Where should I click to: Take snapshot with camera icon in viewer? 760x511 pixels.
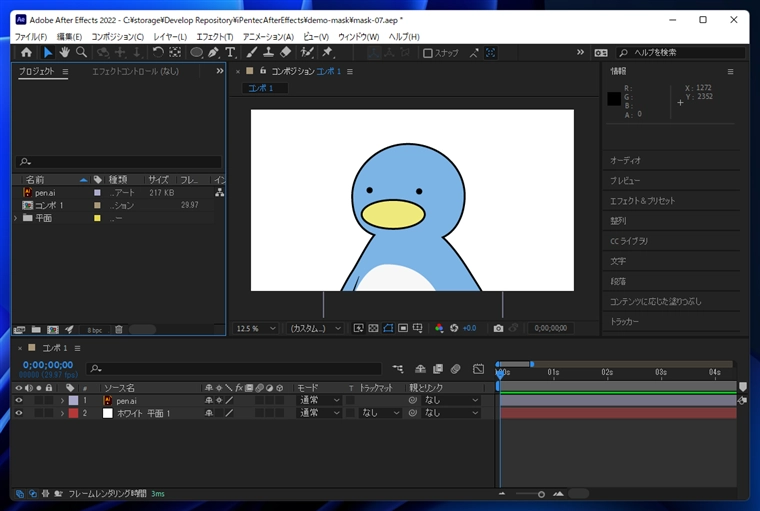(498, 328)
